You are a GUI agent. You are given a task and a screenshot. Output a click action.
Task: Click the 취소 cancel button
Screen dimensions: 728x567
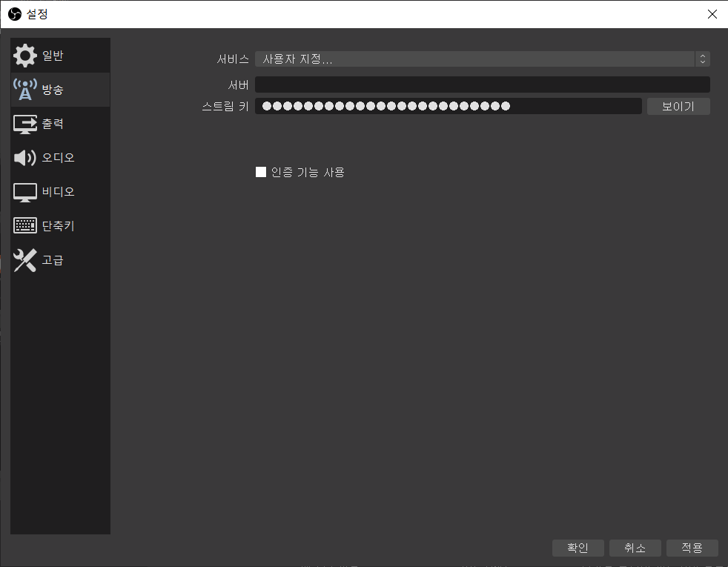tap(635, 548)
